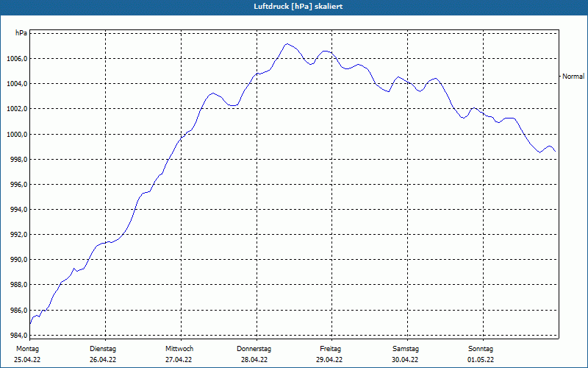Screen dimensions: 588x368
Task: Click the '992,0' axis value
Action: click(19, 234)
